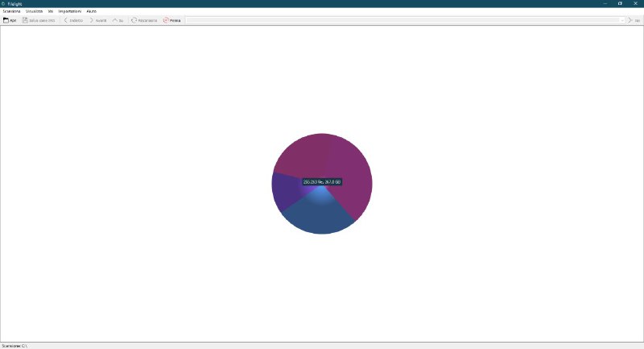Image resolution: width=644 pixels, height=349 pixels.
Task: Click the Apri folder icon in toolbar
Action: (6, 20)
